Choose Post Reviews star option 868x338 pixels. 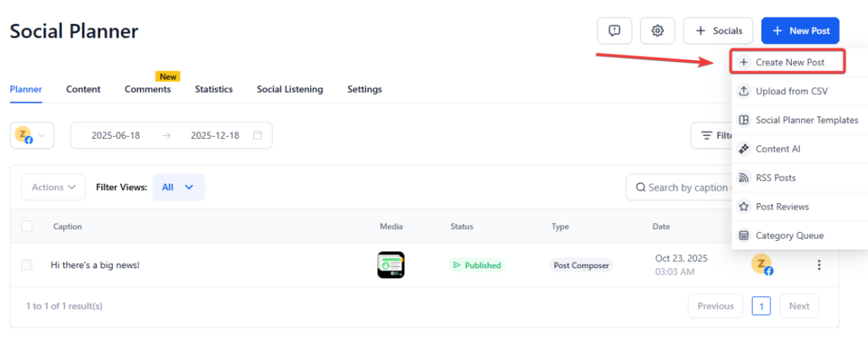pos(781,207)
